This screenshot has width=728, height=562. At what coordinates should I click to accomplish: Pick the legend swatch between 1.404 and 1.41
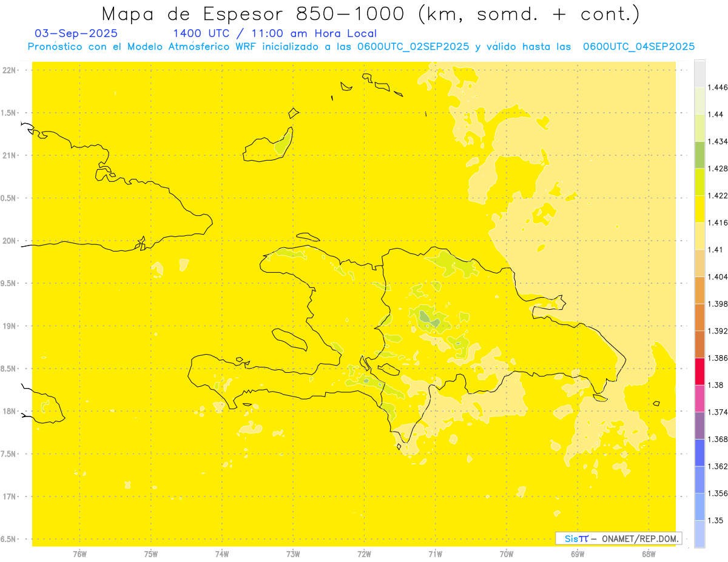tap(699, 263)
